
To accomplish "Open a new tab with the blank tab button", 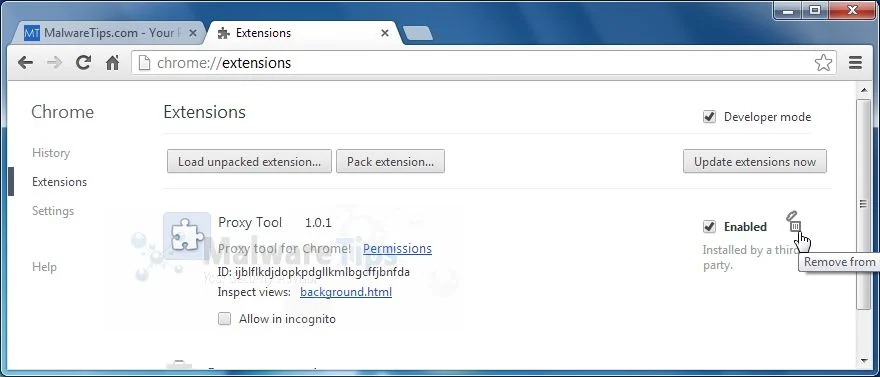I will [x=418, y=33].
